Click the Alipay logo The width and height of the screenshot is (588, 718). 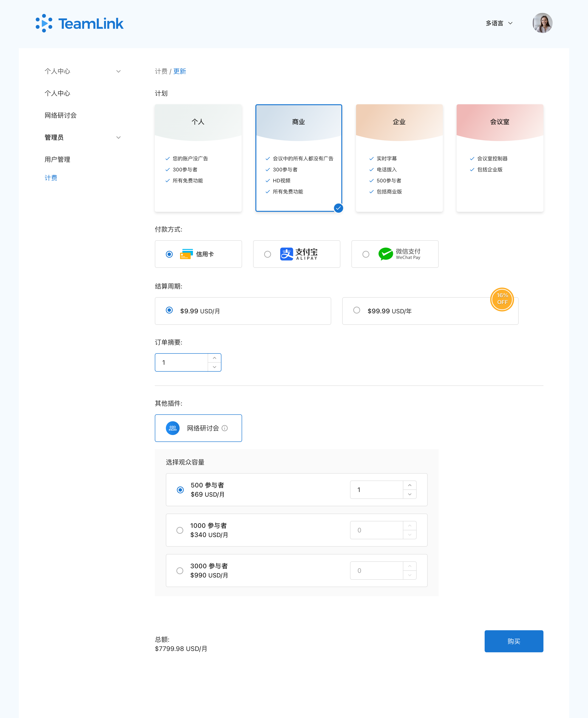299,254
